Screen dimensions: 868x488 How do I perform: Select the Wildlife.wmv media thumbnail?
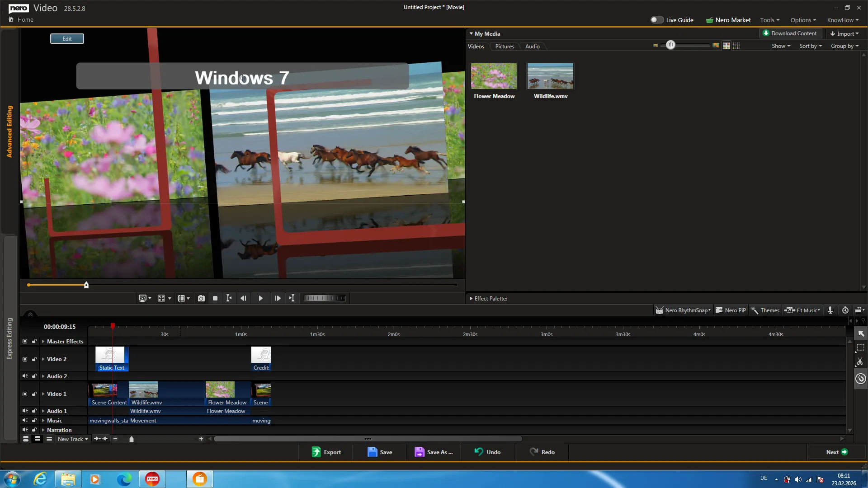point(550,76)
